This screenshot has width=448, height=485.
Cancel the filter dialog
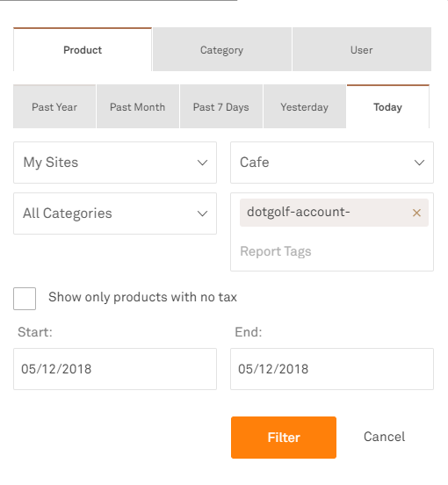click(384, 437)
